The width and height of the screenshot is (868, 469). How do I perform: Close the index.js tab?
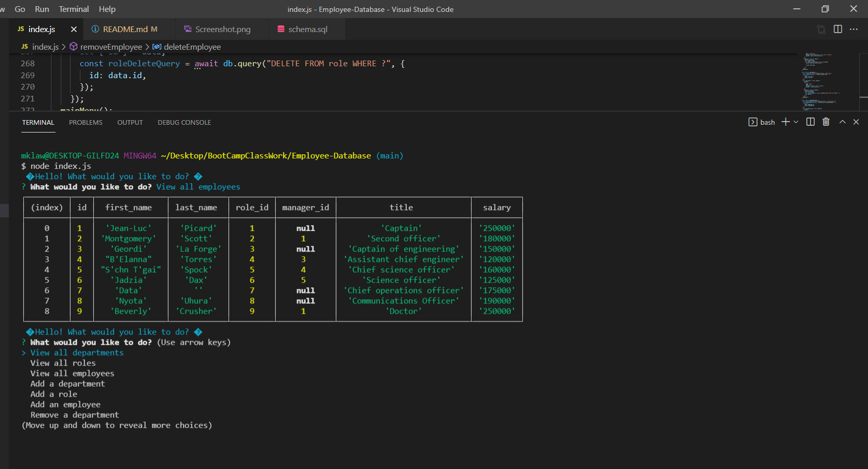[74, 30]
